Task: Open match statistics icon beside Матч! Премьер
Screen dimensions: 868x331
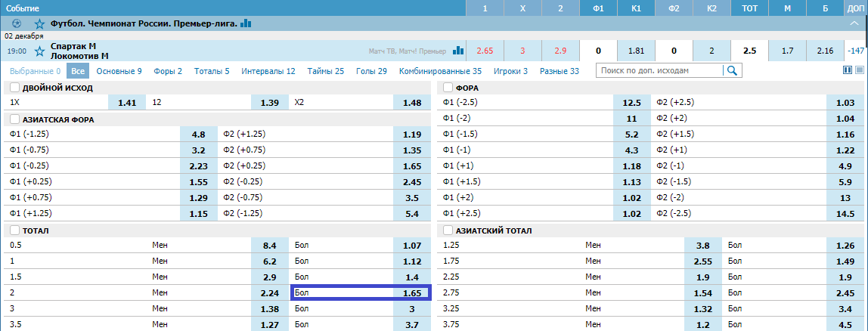Action: coord(458,51)
